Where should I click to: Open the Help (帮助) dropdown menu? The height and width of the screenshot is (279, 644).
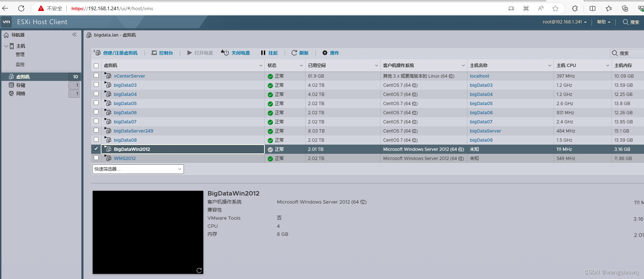(x=604, y=22)
